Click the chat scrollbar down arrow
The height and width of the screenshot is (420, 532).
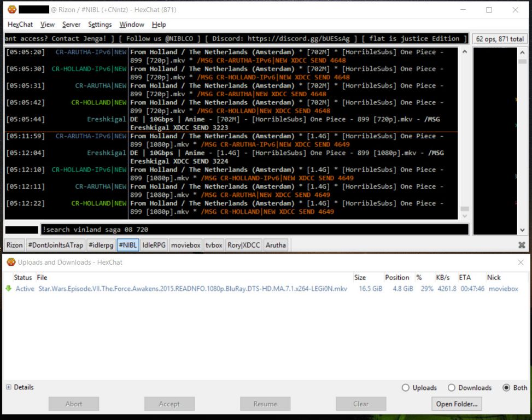click(465, 216)
